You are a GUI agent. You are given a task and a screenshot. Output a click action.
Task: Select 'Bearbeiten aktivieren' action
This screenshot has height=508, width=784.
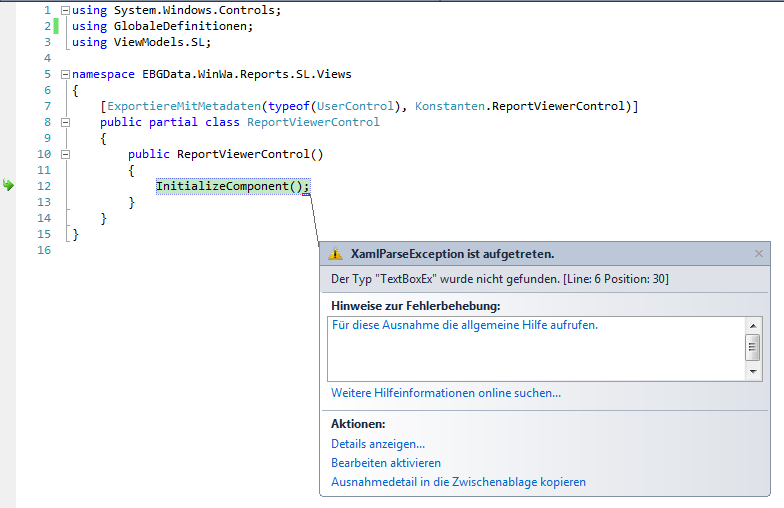[386, 463]
